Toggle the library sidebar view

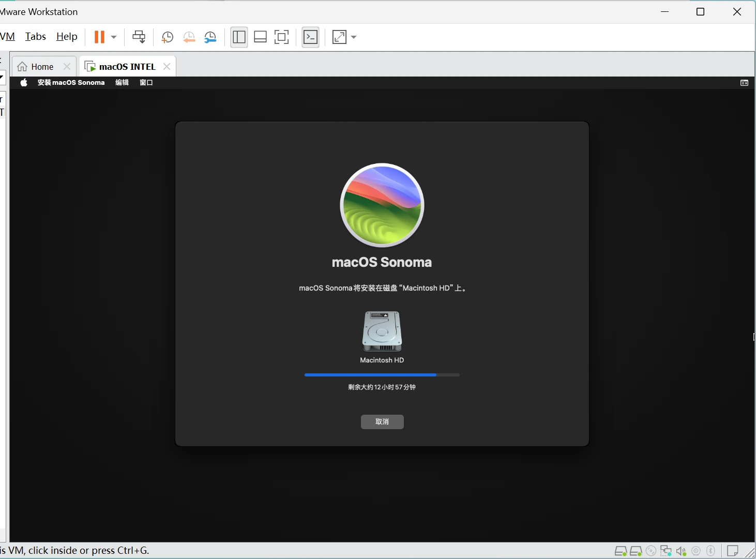click(239, 37)
